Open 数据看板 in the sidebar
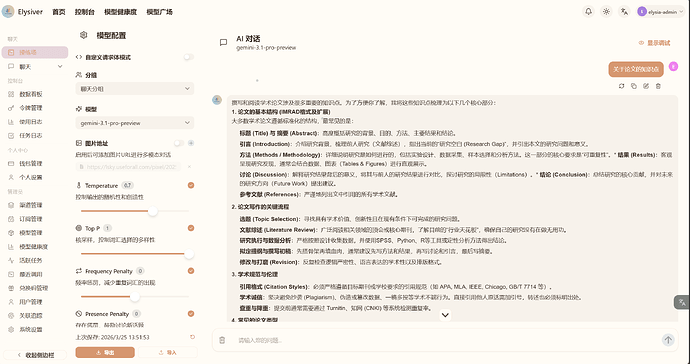Screen dimensions: 690x364 pos(31,94)
